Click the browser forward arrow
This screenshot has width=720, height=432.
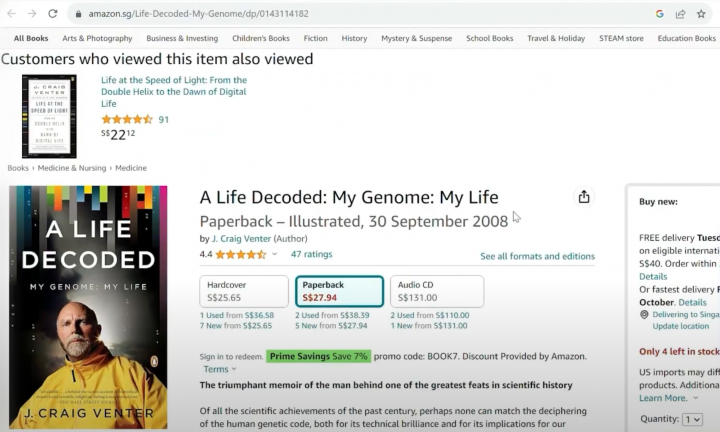[31, 14]
